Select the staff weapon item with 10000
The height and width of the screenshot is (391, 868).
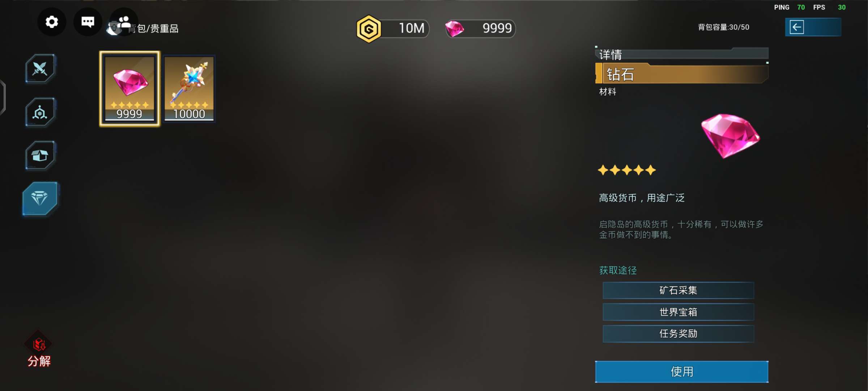(189, 89)
